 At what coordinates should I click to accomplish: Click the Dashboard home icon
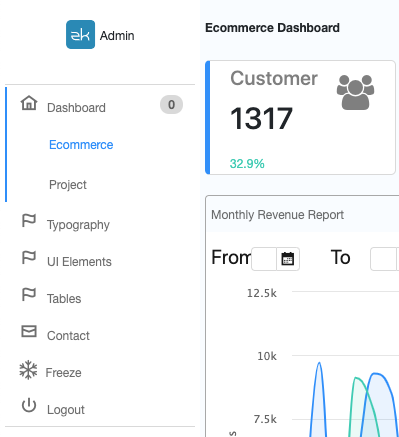(29, 103)
